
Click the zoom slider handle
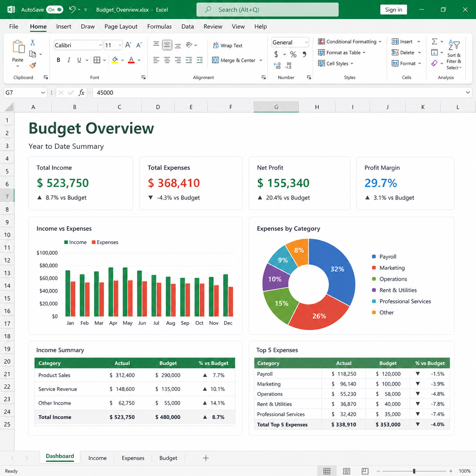414,471
